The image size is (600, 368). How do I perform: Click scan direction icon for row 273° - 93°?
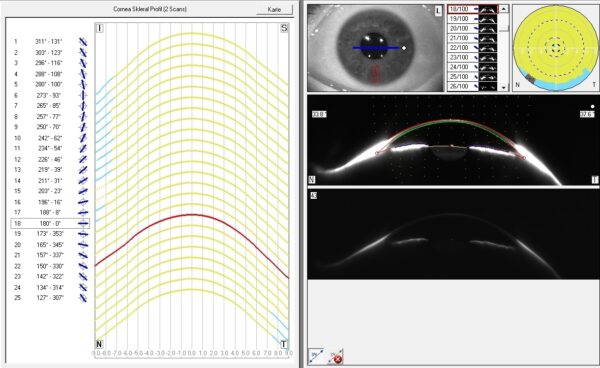(83, 95)
